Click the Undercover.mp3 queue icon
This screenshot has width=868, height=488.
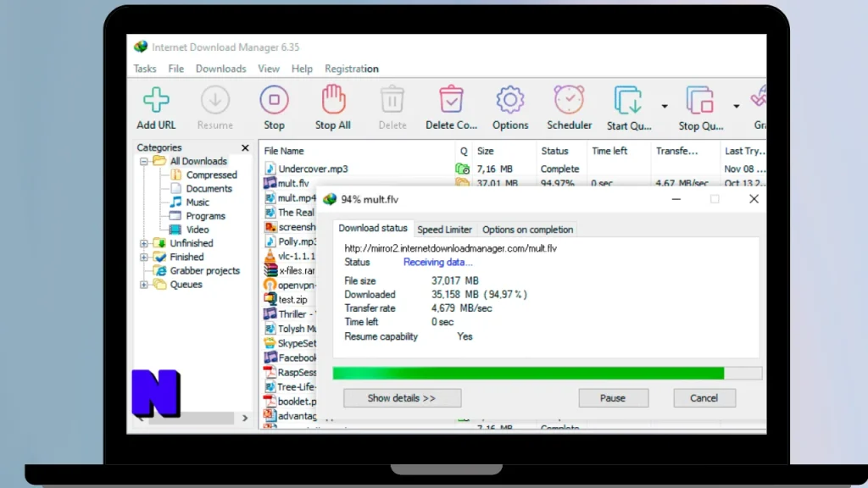pos(462,169)
